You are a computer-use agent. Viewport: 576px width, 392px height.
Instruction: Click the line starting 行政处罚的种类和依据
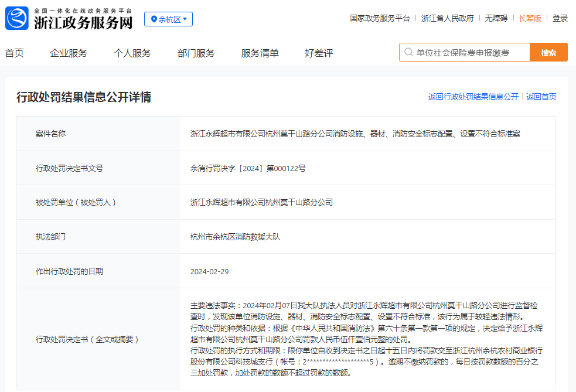366,333
